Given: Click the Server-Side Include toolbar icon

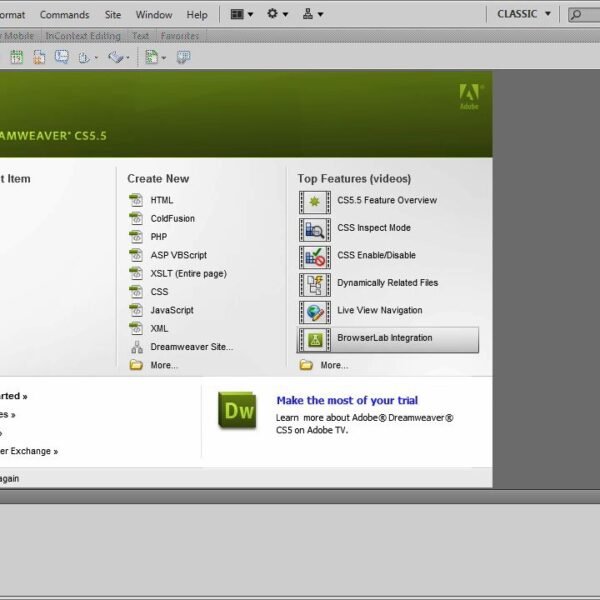Looking at the screenshot, I should tap(39, 57).
